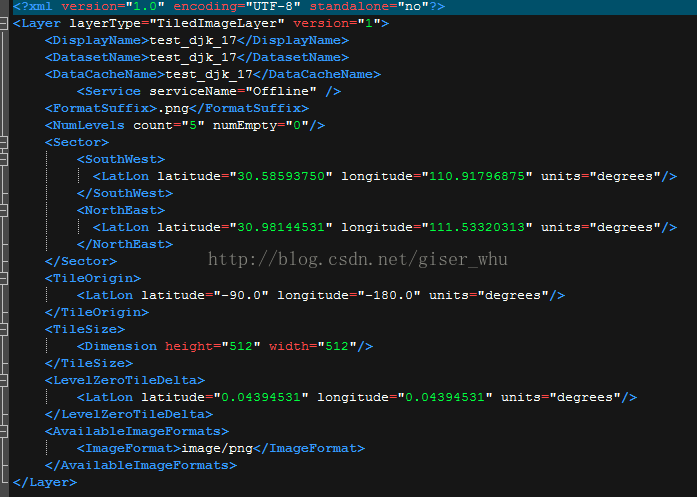Image resolution: width=697 pixels, height=497 pixels.
Task: Click the Dimension width value "512"
Action: pyautogui.click(x=336, y=346)
